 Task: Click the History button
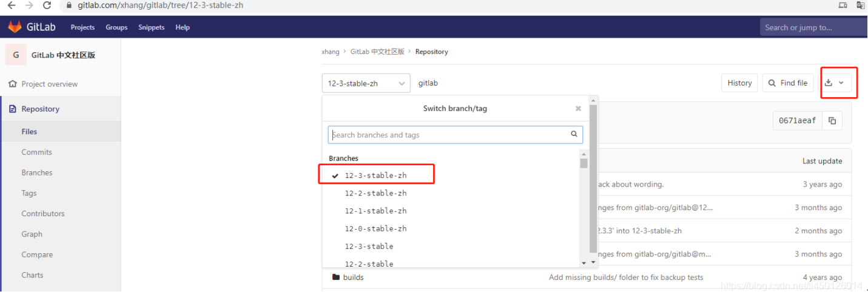tap(739, 83)
